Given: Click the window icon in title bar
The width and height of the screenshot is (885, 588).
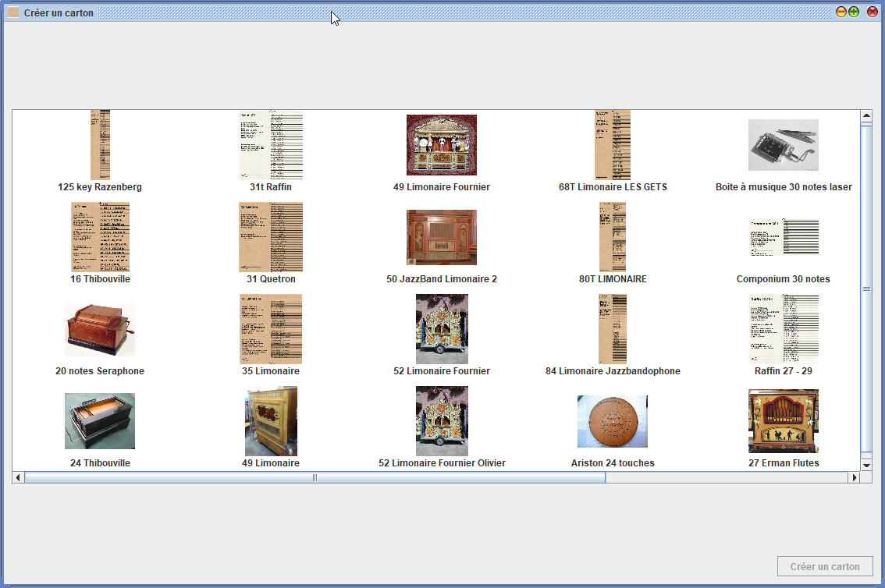Looking at the screenshot, I should click(x=13, y=12).
